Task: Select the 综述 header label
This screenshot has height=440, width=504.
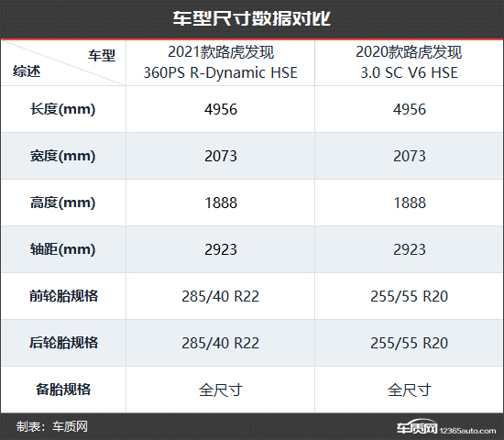Action: pos(27,71)
